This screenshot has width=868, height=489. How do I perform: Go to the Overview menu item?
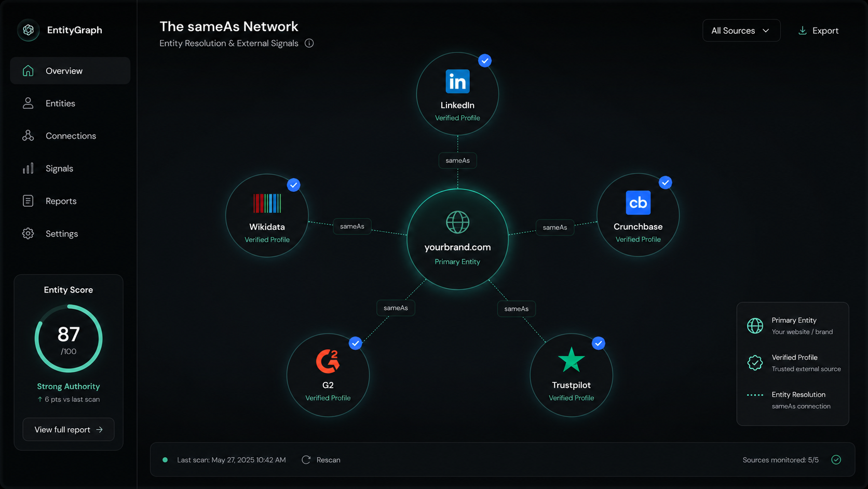(x=70, y=71)
